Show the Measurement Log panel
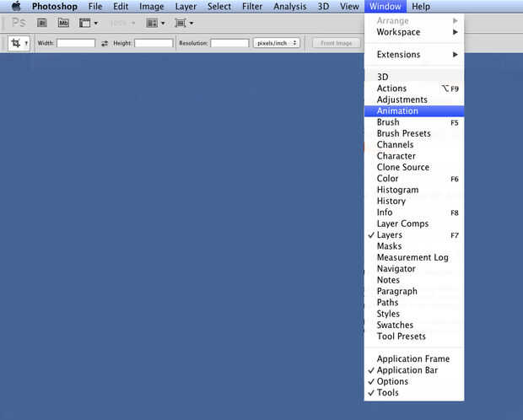This screenshot has width=523, height=420. tap(414, 257)
